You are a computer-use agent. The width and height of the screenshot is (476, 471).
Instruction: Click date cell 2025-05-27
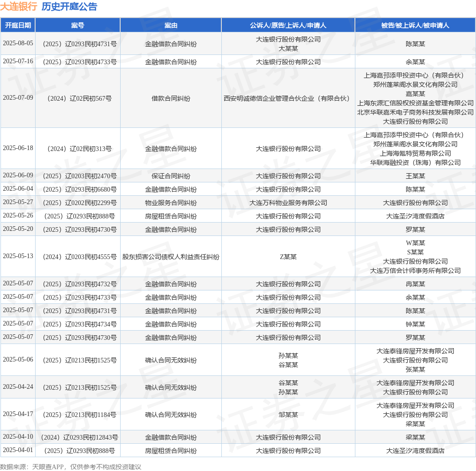tap(18, 202)
